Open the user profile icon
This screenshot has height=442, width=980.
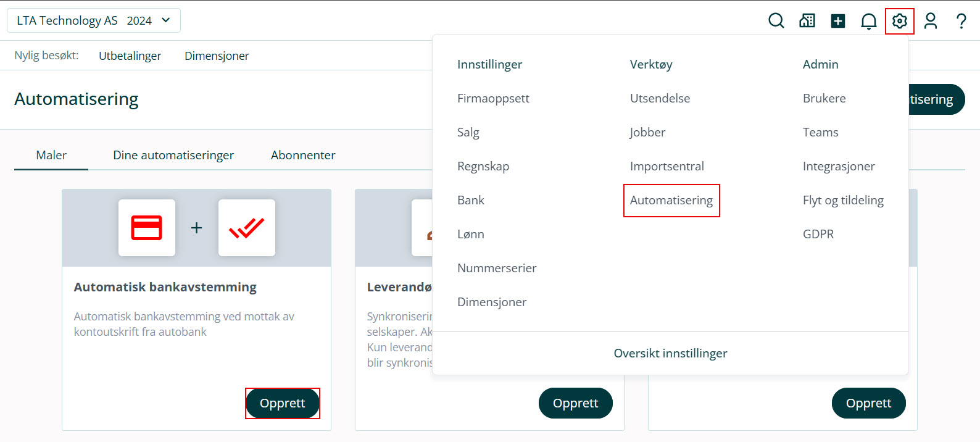click(x=931, y=21)
